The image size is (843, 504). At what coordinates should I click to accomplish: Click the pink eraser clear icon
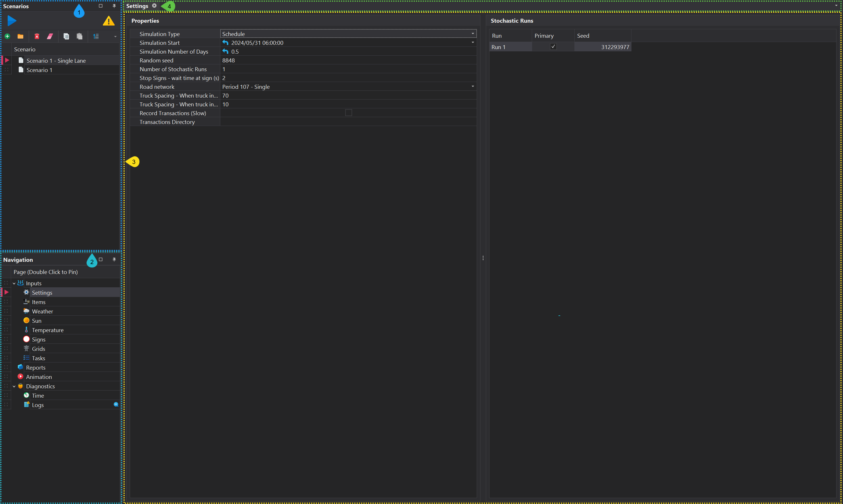(x=50, y=36)
